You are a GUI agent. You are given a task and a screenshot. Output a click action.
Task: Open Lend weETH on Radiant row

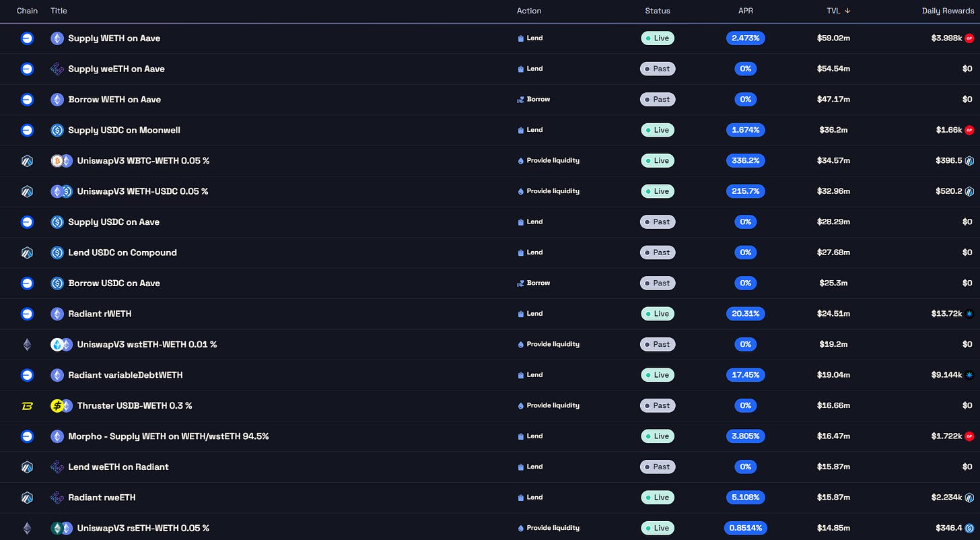[x=490, y=467]
